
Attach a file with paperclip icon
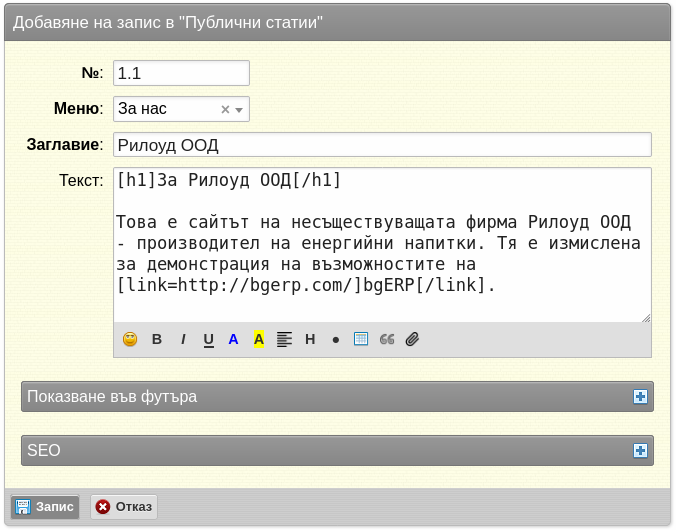pyautogui.click(x=413, y=339)
